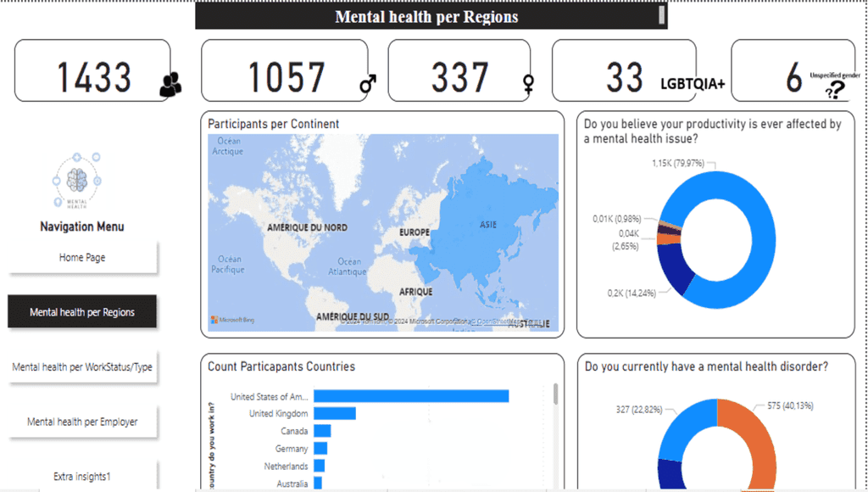
Task: Click the productivity affected question title
Action: [x=712, y=131]
